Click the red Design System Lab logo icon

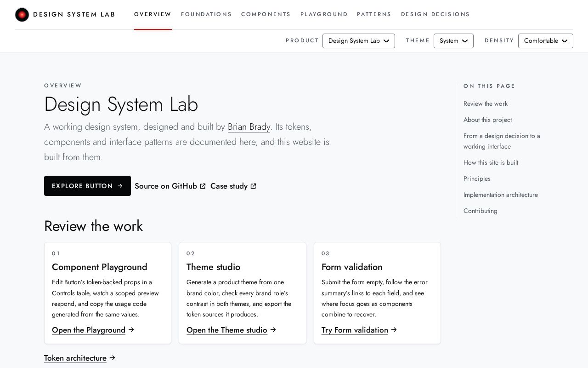coord(22,15)
